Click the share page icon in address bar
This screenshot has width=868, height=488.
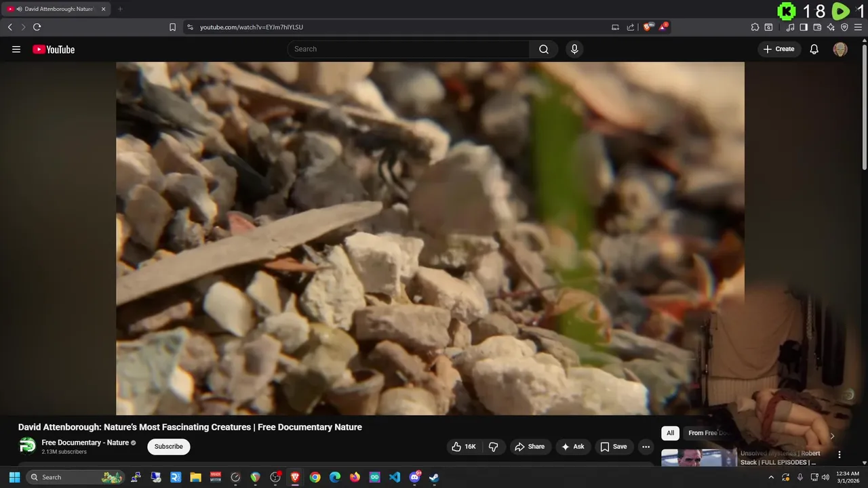click(x=631, y=27)
